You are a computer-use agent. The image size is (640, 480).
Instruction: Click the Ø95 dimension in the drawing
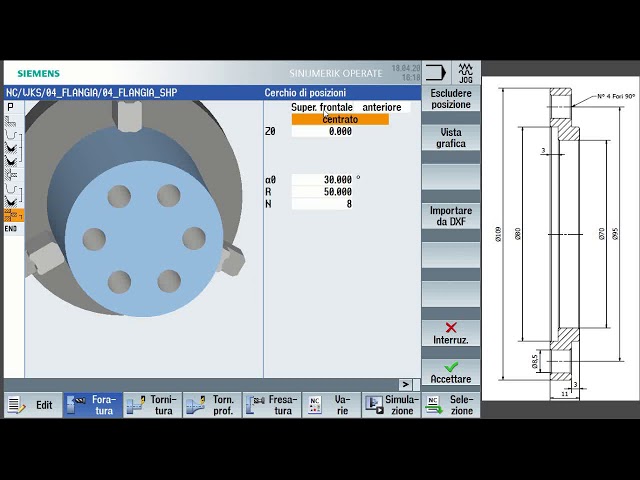click(616, 234)
